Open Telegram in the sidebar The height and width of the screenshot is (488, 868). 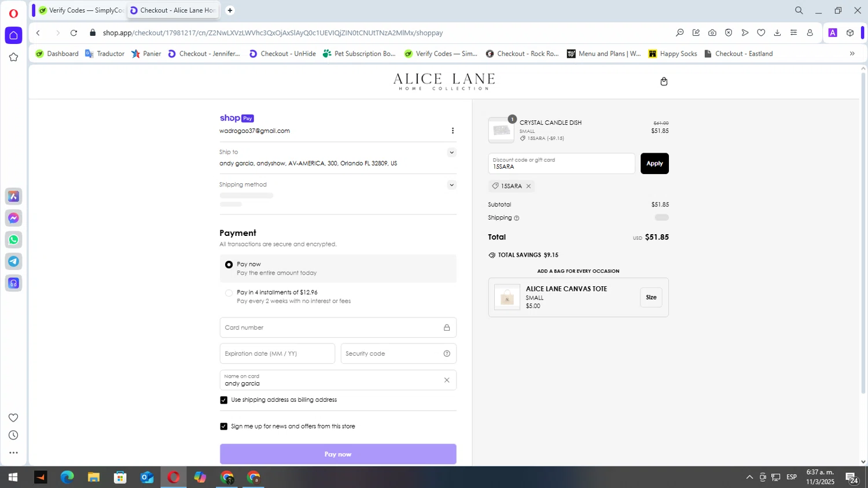pos(13,261)
